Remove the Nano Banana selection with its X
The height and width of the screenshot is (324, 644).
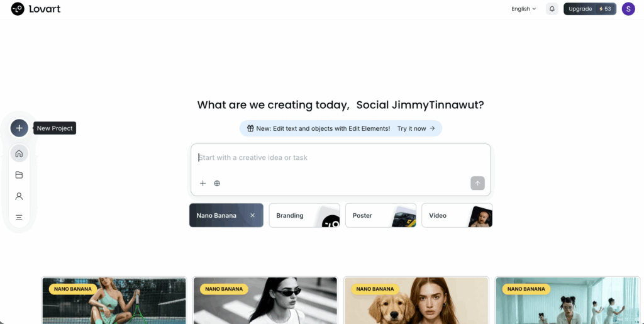[253, 215]
